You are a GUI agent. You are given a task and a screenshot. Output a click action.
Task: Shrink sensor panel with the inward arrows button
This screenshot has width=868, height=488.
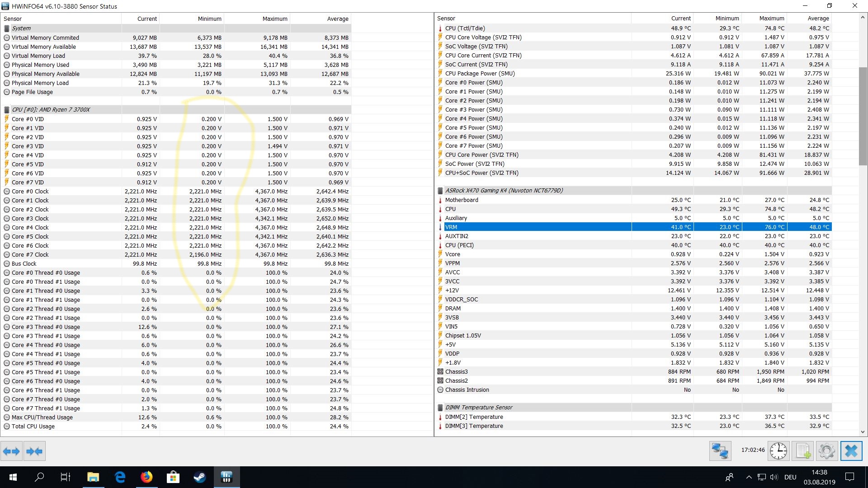click(34, 451)
